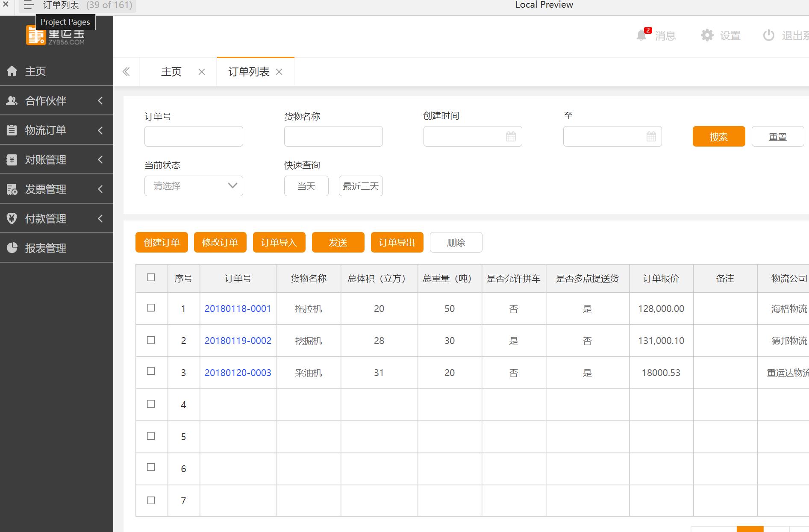The image size is (809, 532).
Task: Check the box for row 3 采油机
Action: click(x=151, y=371)
